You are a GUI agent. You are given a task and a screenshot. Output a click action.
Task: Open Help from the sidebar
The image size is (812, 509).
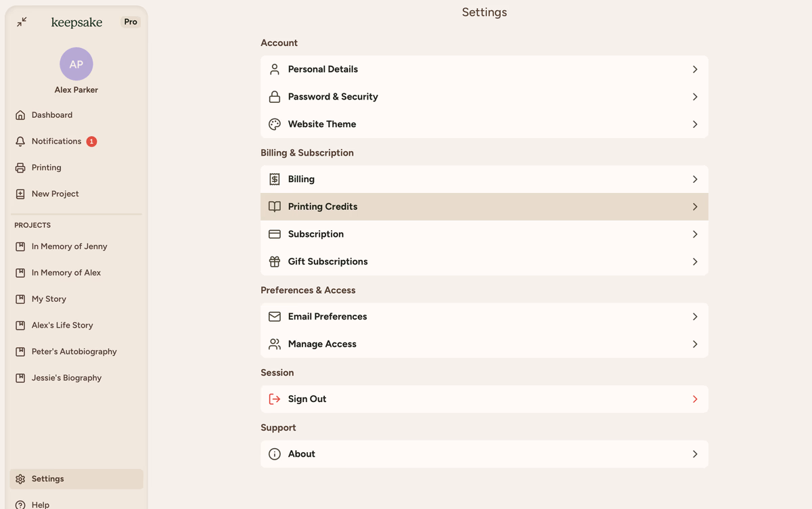click(41, 504)
